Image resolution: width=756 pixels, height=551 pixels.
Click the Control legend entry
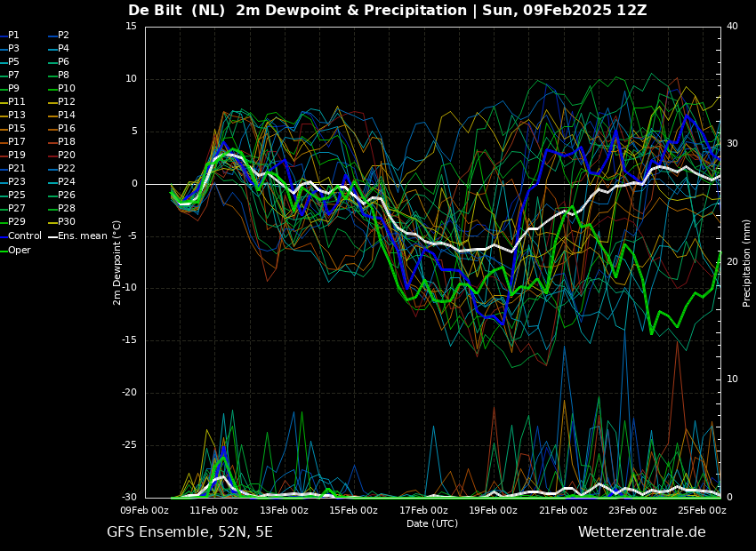click(20, 236)
